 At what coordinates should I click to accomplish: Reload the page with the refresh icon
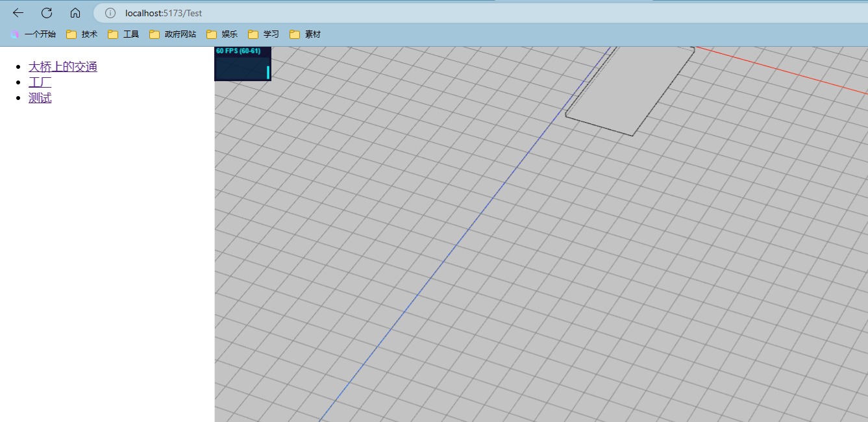46,12
